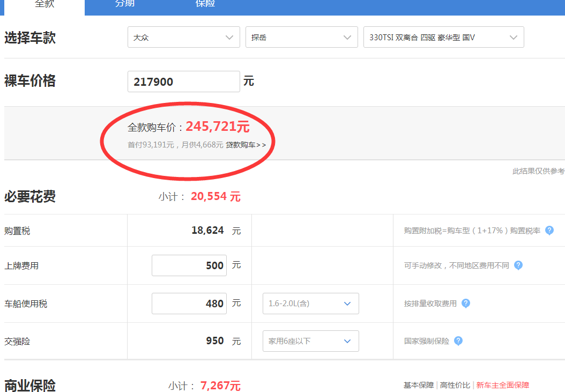This screenshot has width=565, height=392.
Task: Click the 首付93,191元 down payment text
Action: [x=151, y=145]
